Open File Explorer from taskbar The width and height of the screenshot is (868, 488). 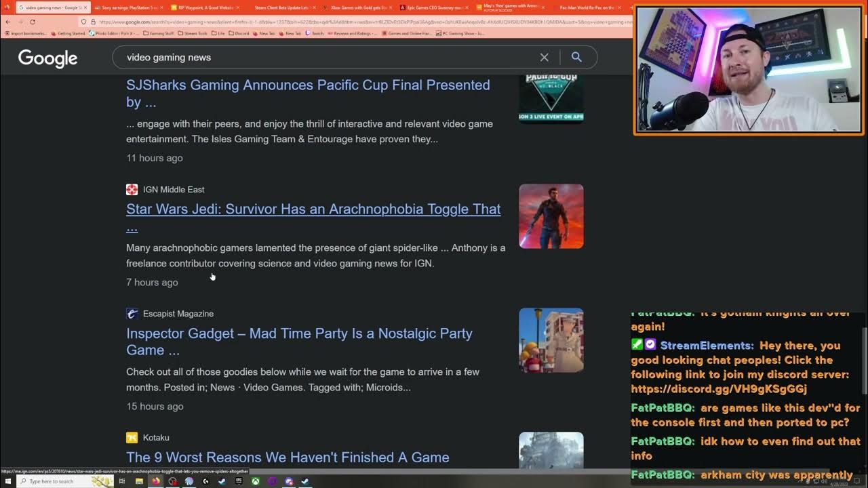click(139, 481)
